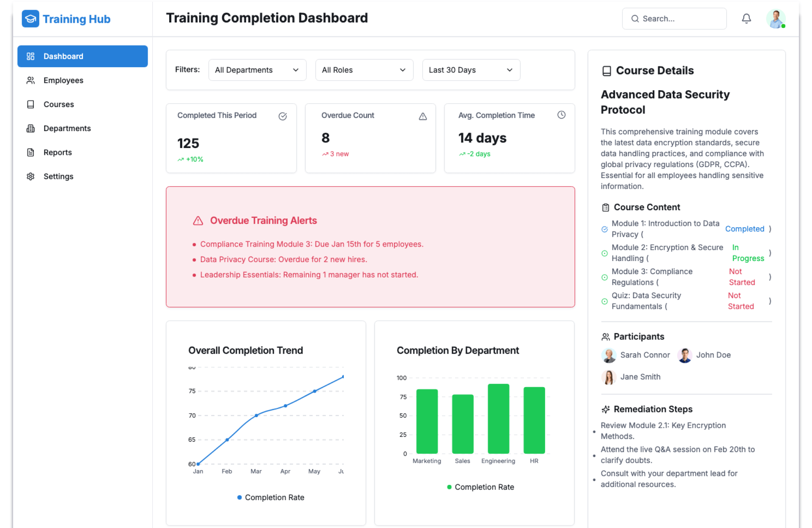Click the notification bell icon

tap(746, 19)
